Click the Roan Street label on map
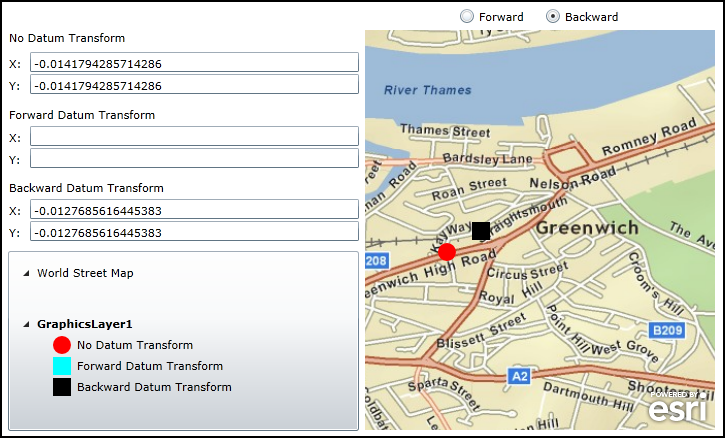The width and height of the screenshot is (725, 438). (x=469, y=189)
